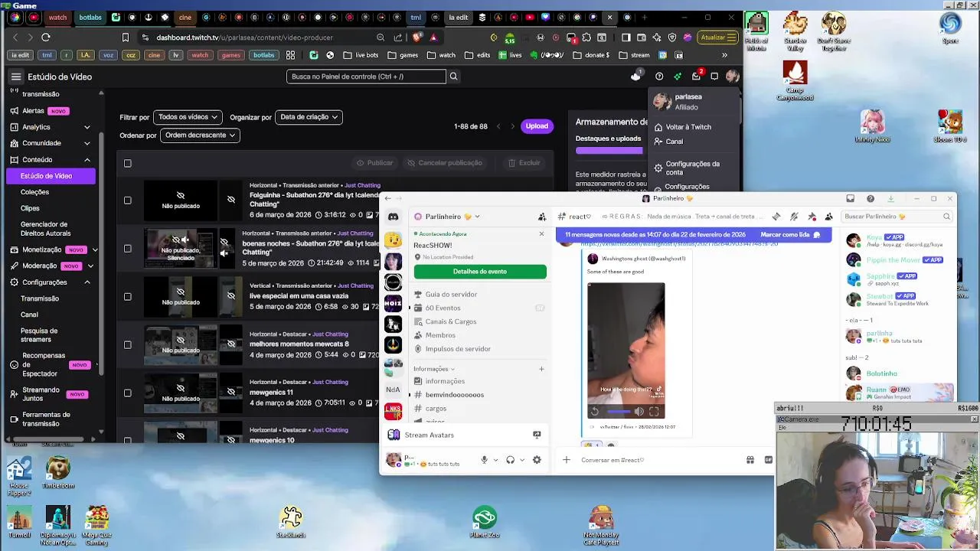Select checkbox for boenas noches Subathon video

(128, 249)
